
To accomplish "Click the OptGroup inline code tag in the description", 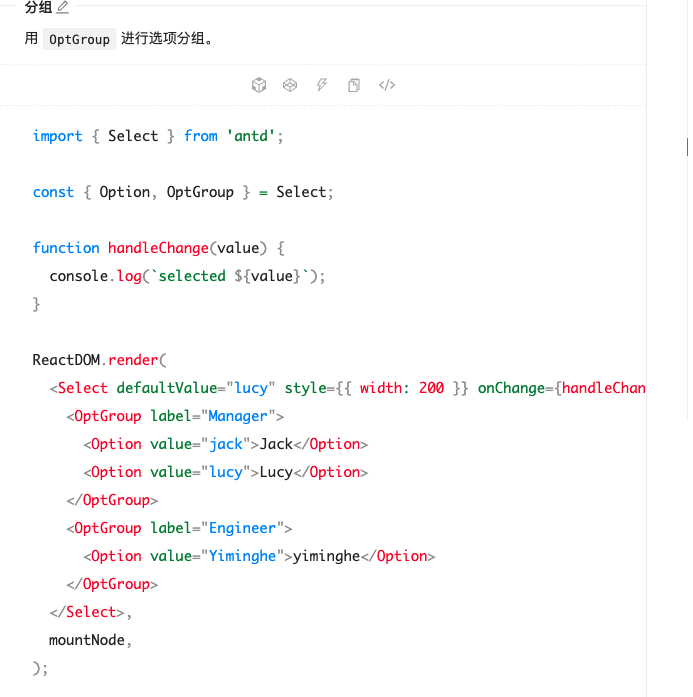I will [x=80, y=39].
